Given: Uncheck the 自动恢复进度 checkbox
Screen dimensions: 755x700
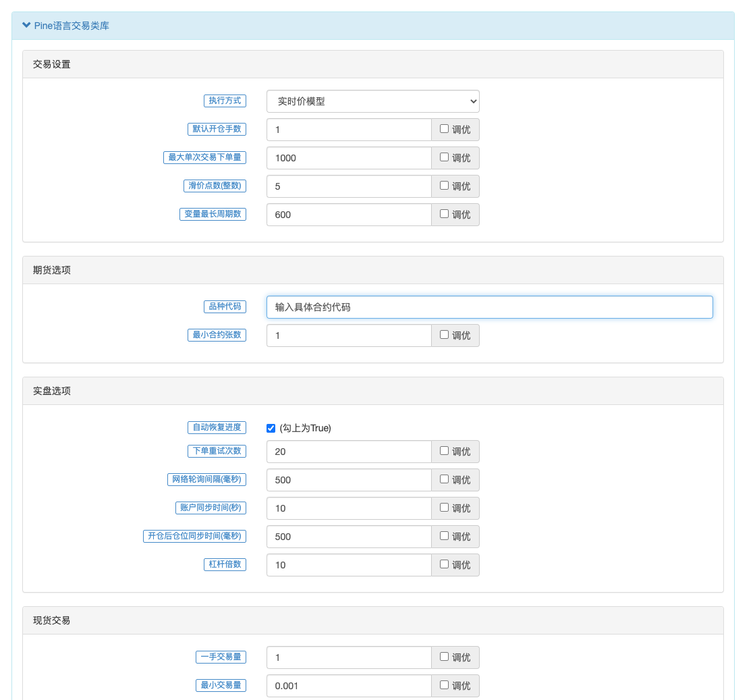Looking at the screenshot, I should (271, 428).
